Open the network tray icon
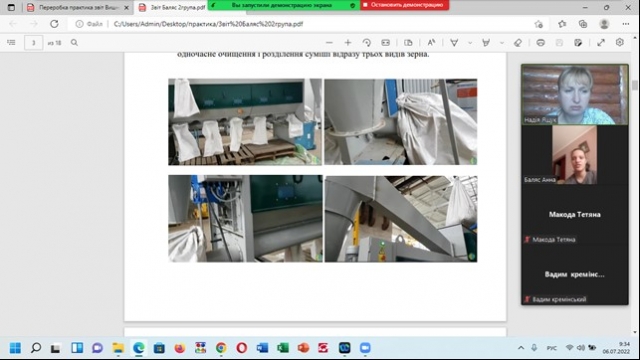This screenshot has width=640, height=360. pyautogui.click(x=569, y=348)
